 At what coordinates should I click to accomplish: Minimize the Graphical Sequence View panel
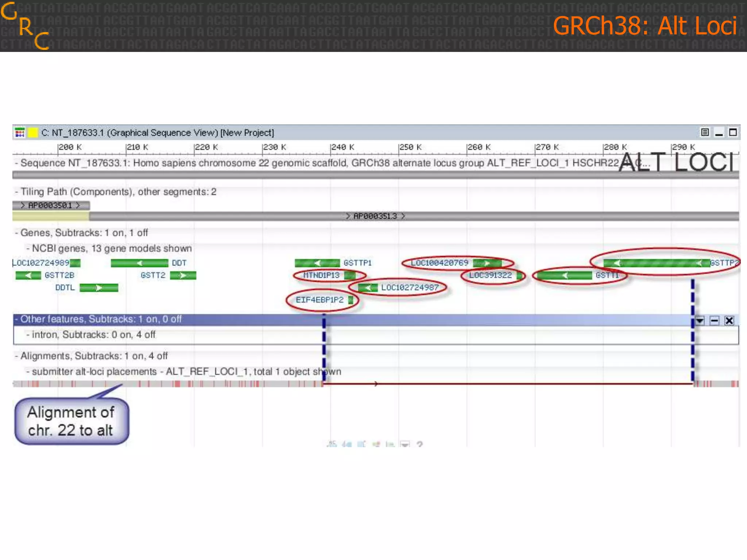(x=719, y=132)
